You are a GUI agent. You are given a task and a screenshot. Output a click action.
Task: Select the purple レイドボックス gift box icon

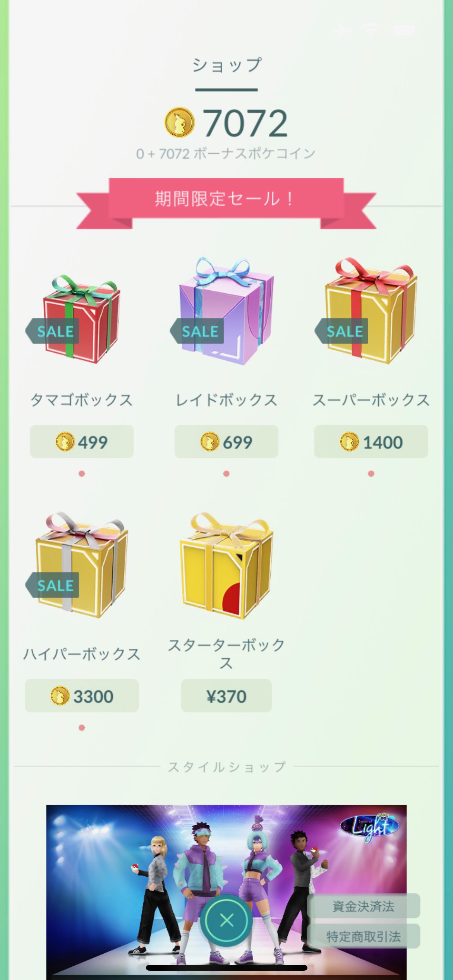226,311
